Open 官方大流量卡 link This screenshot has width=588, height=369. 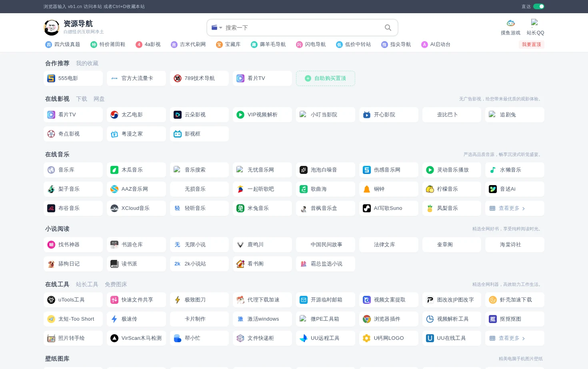pyautogui.click(x=136, y=78)
